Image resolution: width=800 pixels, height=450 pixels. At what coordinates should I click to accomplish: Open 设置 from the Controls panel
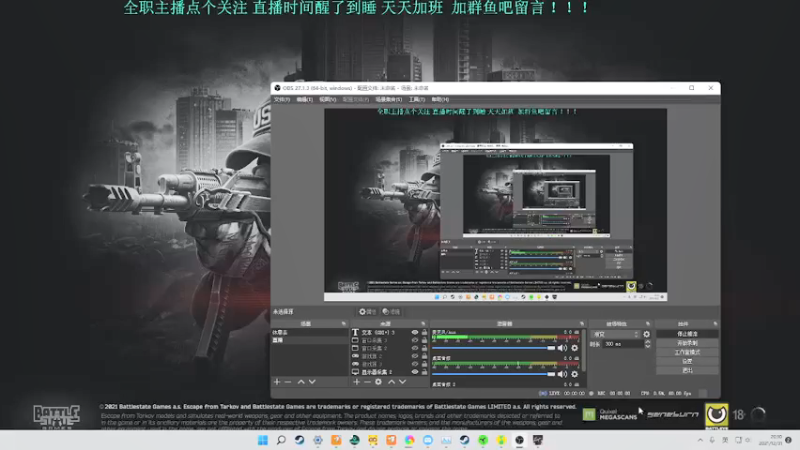pyautogui.click(x=687, y=361)
